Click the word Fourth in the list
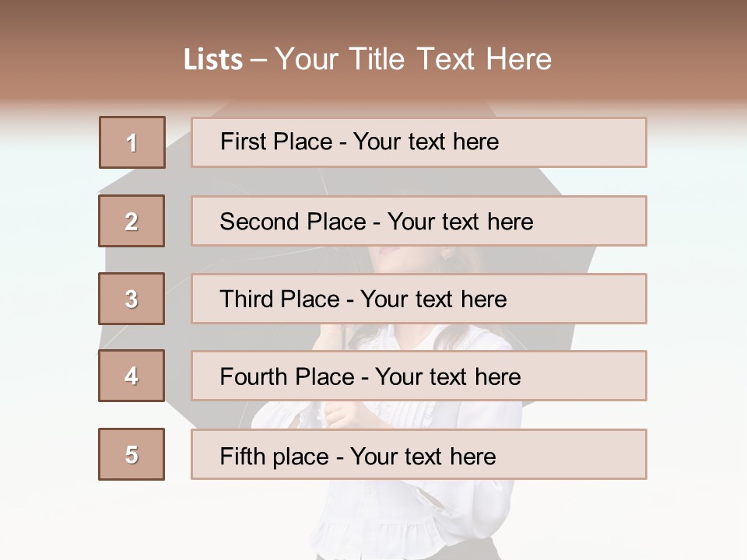This screenshot has width=747, height=560. coord(254,376)
